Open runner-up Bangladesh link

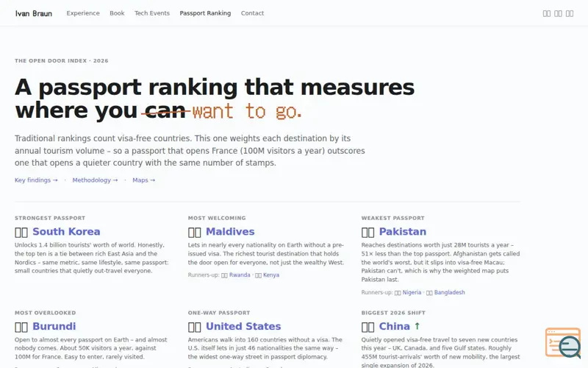point(449,292)
